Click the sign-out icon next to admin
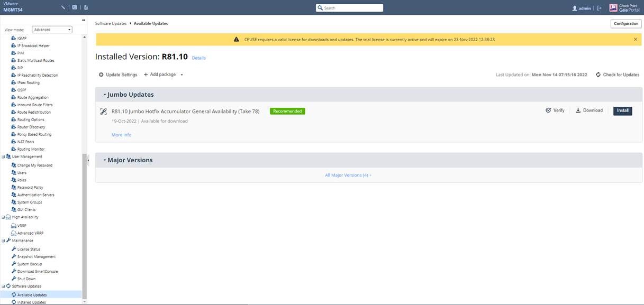Image resolution: width=644 pixels, height=305 pixels. 599,8
